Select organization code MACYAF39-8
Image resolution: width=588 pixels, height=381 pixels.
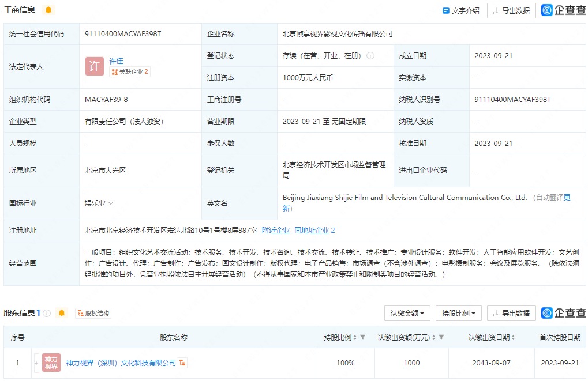coord(106,100)
